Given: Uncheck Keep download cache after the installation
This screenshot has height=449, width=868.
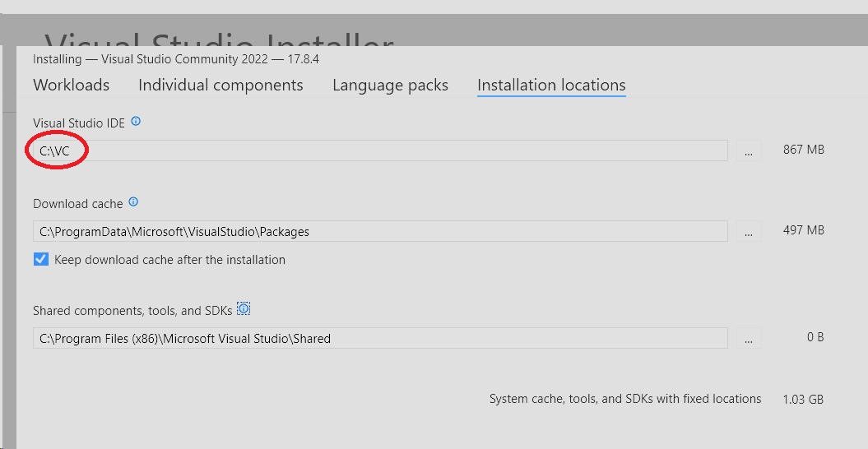Looking at the screenshot, I should coord(41,260).
